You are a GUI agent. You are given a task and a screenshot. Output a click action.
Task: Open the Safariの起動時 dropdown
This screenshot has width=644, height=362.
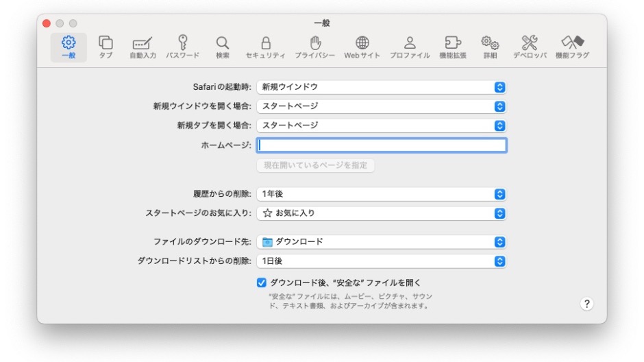[381, 87]
